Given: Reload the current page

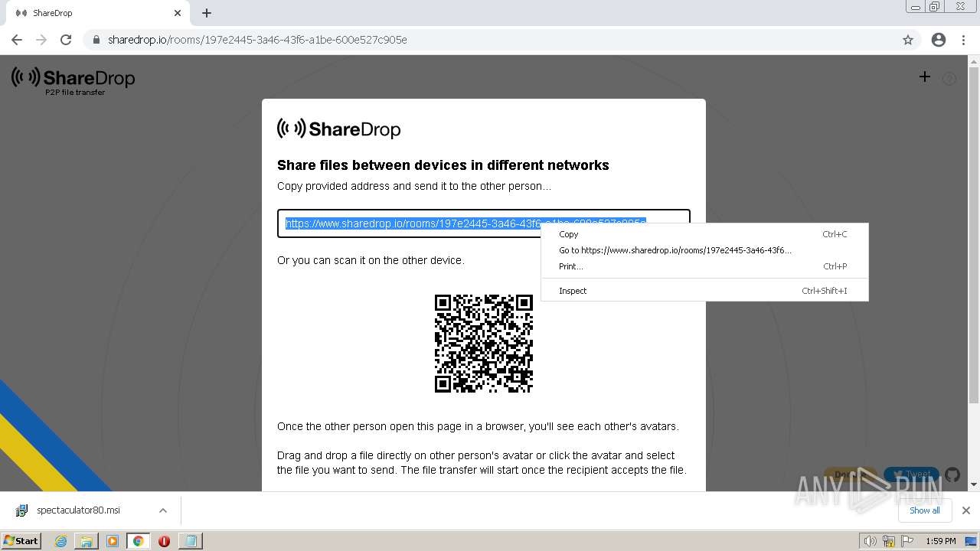Looking at the screenshot, I should 66,40.
